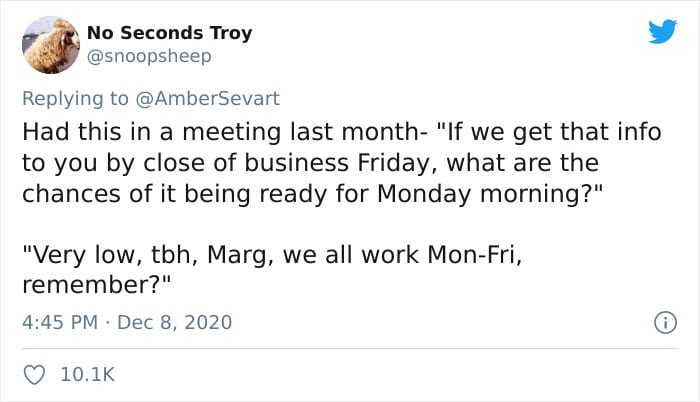
Task: Open the sheep profile picture
Action: pos(51,45)
